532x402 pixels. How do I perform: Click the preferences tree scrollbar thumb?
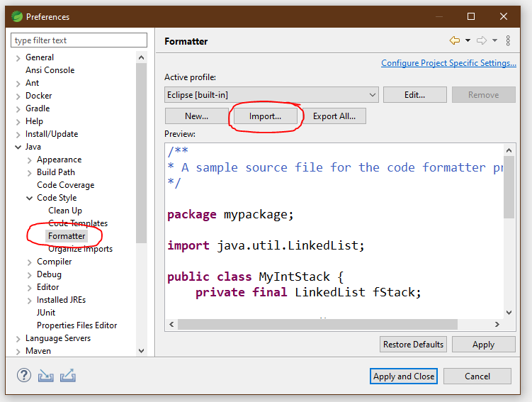(142, 153)
